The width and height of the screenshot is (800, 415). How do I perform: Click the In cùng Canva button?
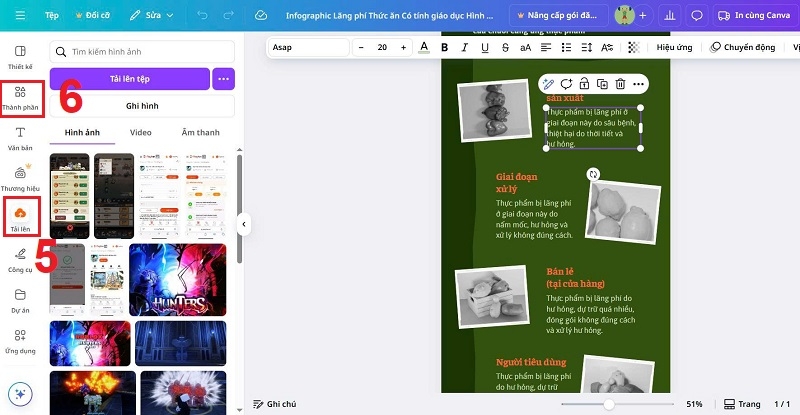coord(754,15)
